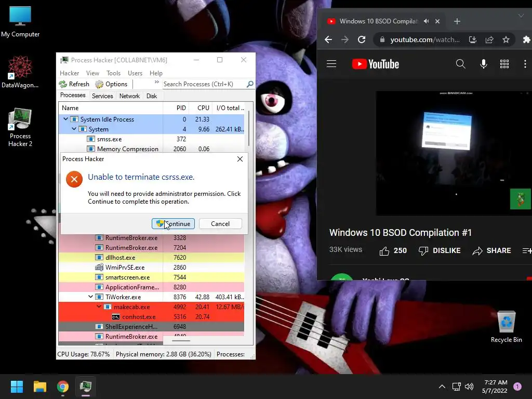The width and height of the screenshot is (532, 399).
Task: Click Continue in the Process Hacker dialog
Action: pyautogui.click(x=173, y=223)
